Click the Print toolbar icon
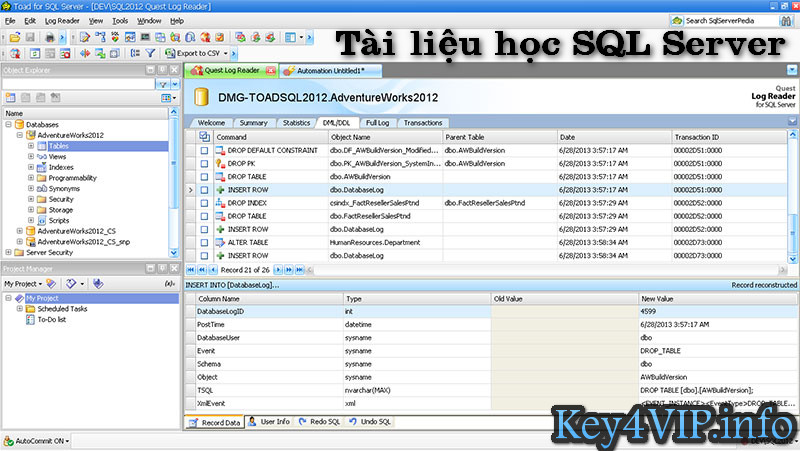The image size is (800, 451). pyautogui.click(x=49, y=37)
